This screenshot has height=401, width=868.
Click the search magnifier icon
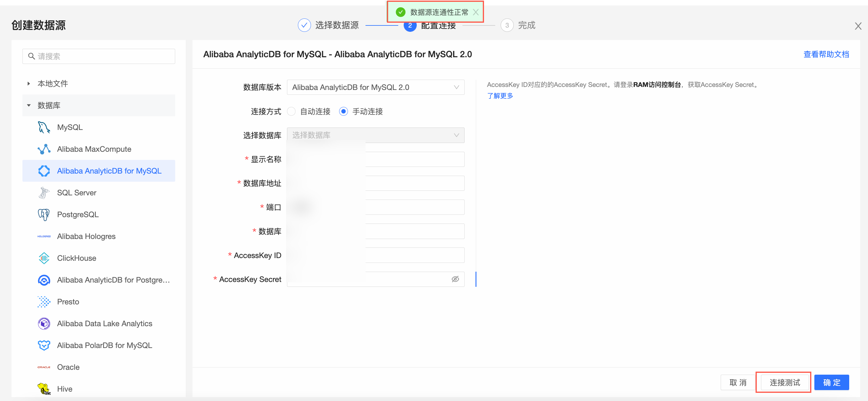pos(31,56)
